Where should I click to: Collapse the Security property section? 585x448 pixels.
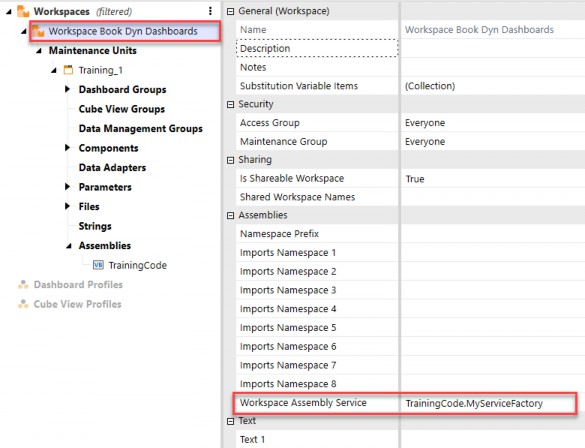231,104
